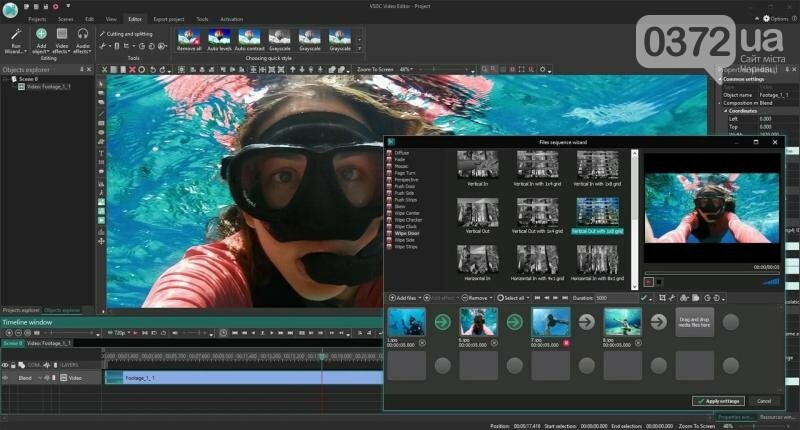Switch to the View ribbon tab
The height and width of the screenshot is (430, 800).
pos(111,19)
